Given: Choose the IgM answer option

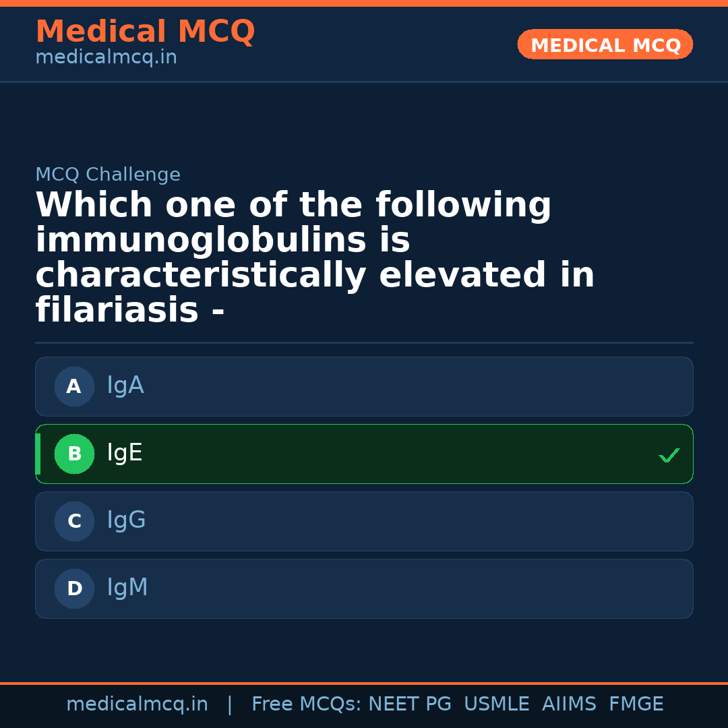Looking at the screenshot, I should coord(364,588).
